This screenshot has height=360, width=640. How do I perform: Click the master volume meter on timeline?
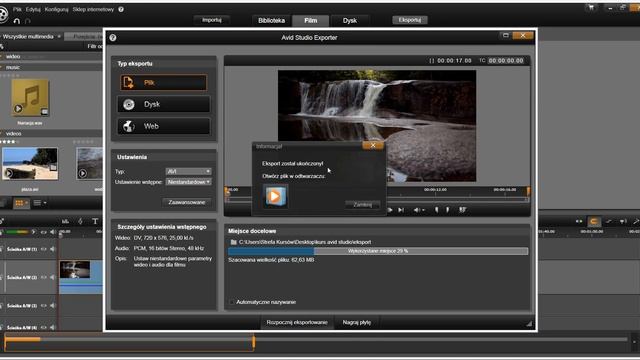click(x=16, y=232)
